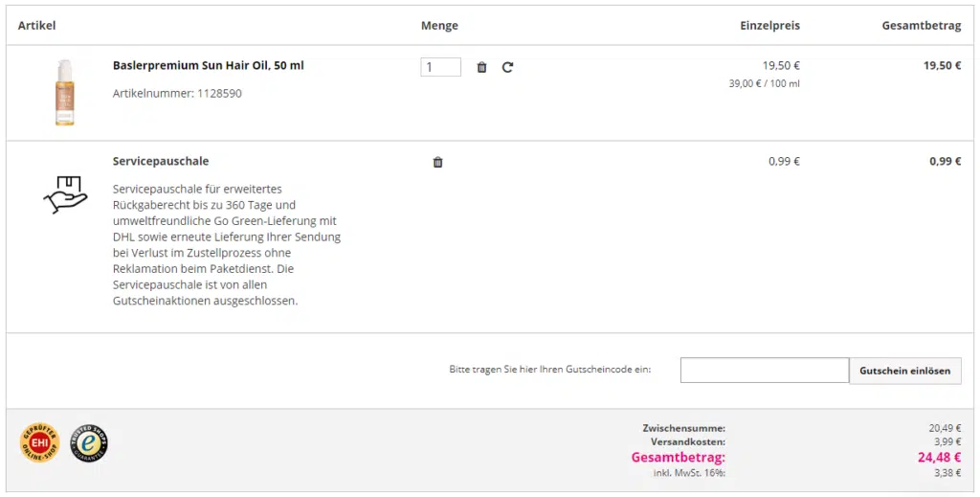The image size is (980, 497).
Task: Click the Einzelpreis column header
Action: tap(770, 25)
